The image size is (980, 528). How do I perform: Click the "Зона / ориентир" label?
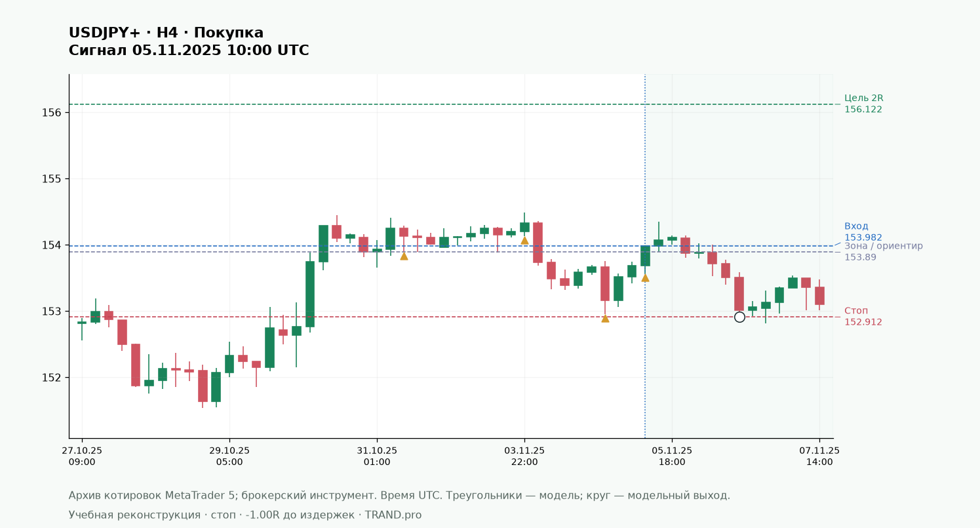click(884, 246)
